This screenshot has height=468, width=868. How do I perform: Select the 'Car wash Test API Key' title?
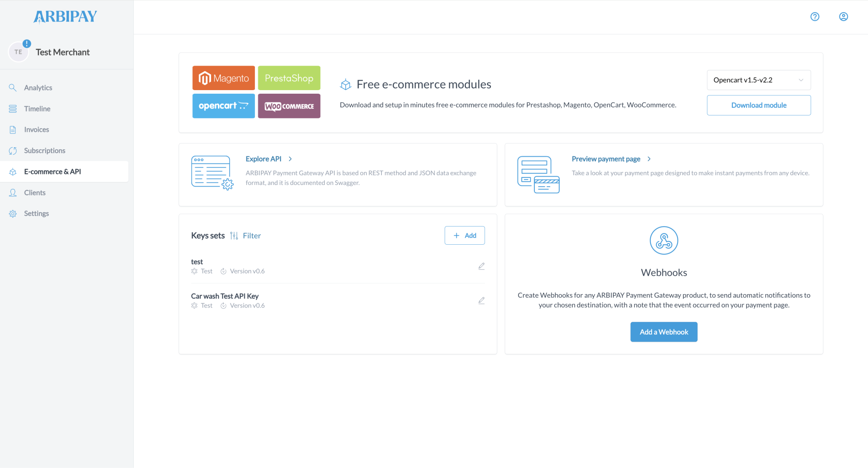(x=225, y=296)
